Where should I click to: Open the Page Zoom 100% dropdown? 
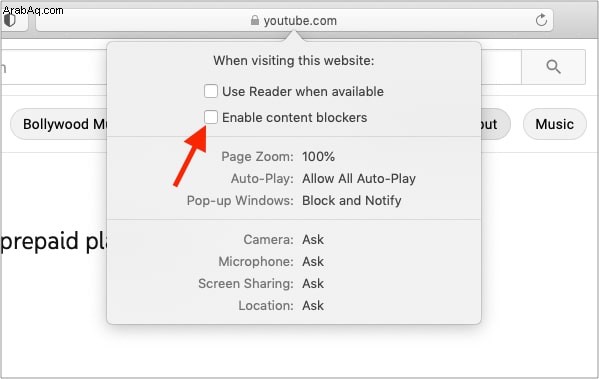coord(318,157)
